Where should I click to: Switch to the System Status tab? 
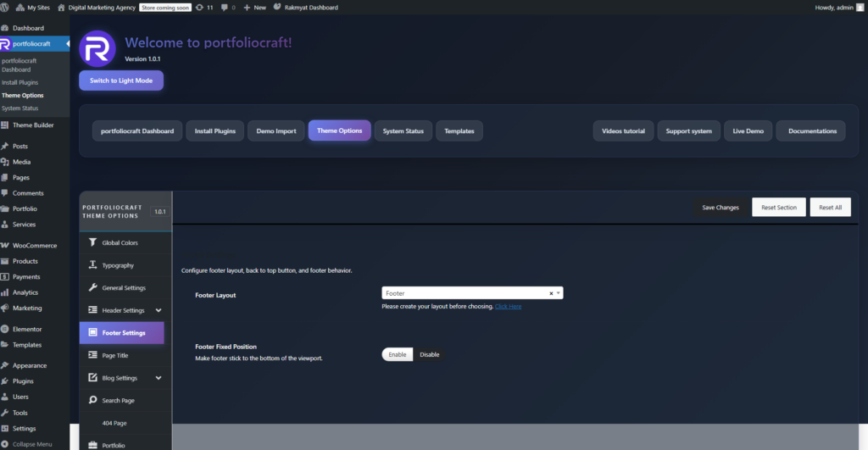click(x=403, y=131)
